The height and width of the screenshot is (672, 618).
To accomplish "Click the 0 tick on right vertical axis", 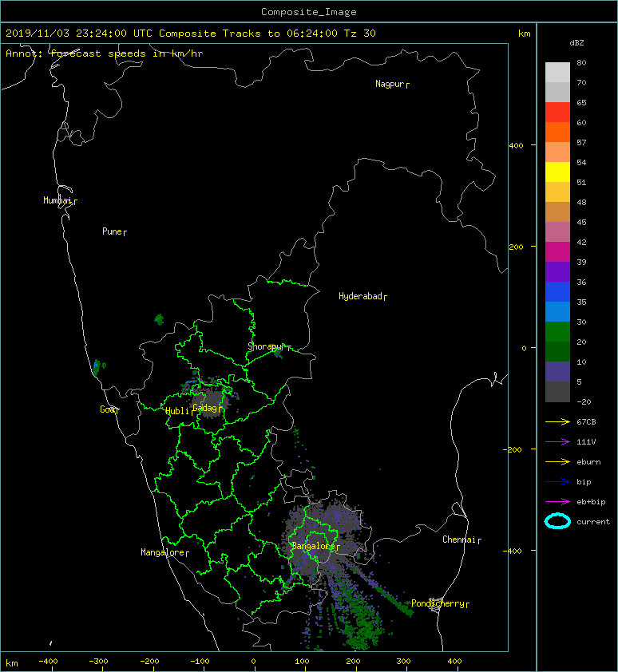I will [x=524, y=348].
